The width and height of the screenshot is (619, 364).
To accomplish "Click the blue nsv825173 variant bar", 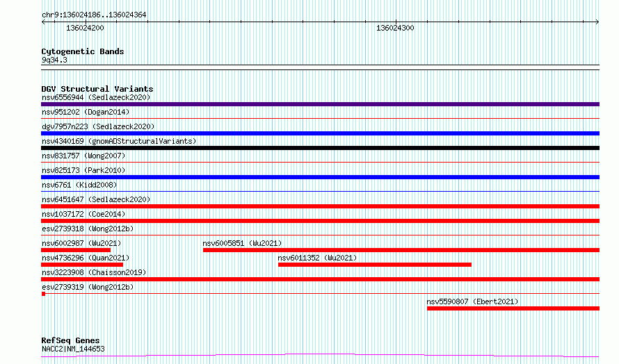I will pos(320,177).
